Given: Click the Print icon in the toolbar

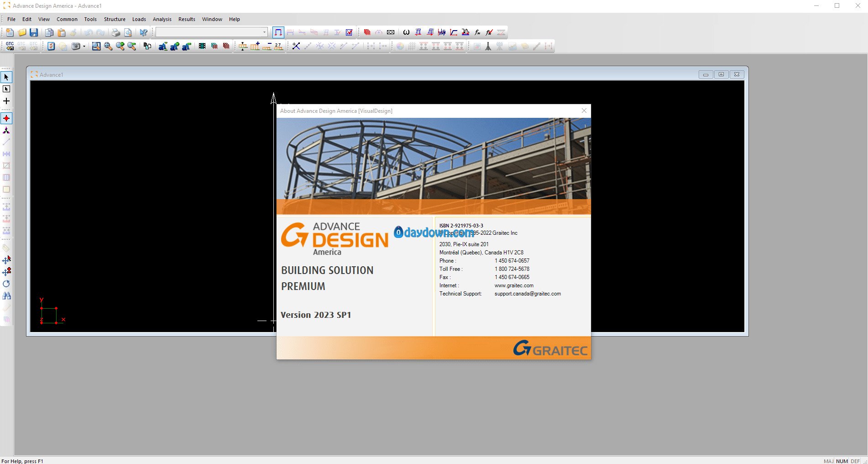Looking at the screenshot, I should (x=116, y=32).
